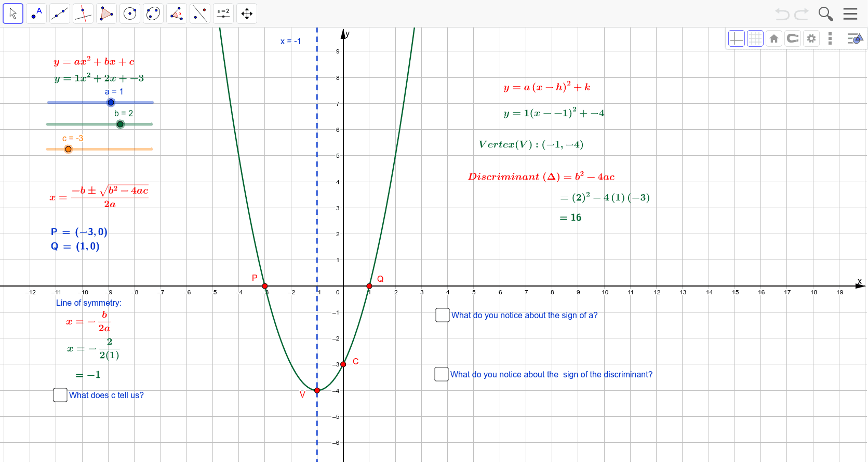Open the hamburger main menu
Image resolution: width=868 pixels, height=463 pixels.
click(850, 13)
